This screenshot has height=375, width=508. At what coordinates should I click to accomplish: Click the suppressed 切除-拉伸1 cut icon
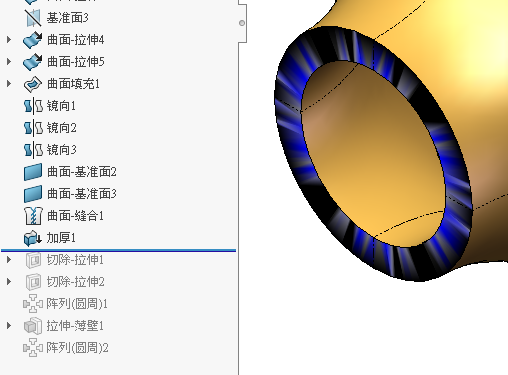(x=33, y=260)
